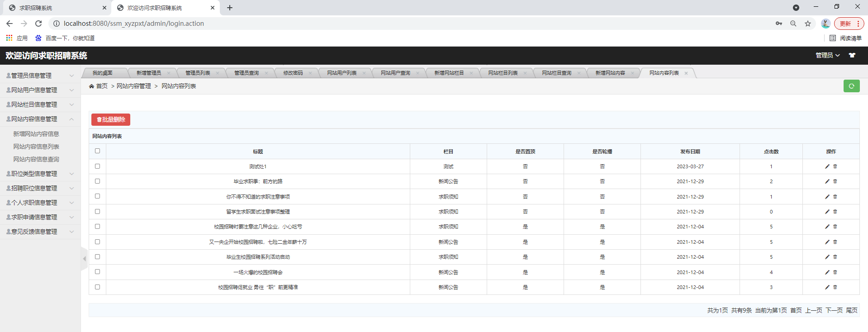Expand 管理员信息管理 sidebar menu

pyautogui.click(x=40, y=76)
